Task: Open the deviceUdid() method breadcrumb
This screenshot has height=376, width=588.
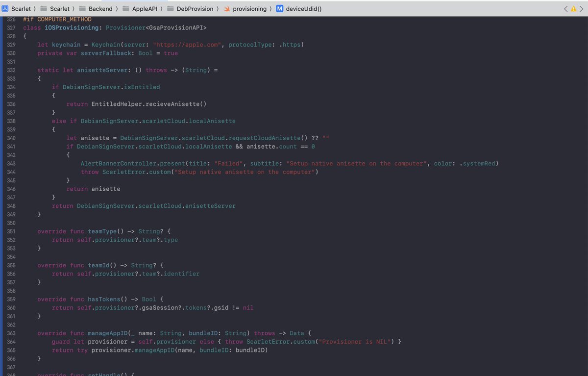Action: pyautogui.click(x=299, y=9)
